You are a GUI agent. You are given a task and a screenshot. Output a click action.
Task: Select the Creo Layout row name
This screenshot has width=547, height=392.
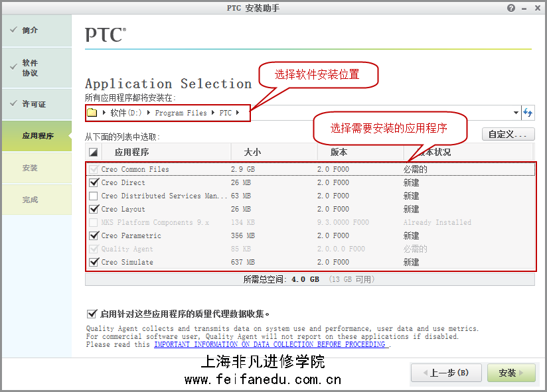tap(123, 209)
